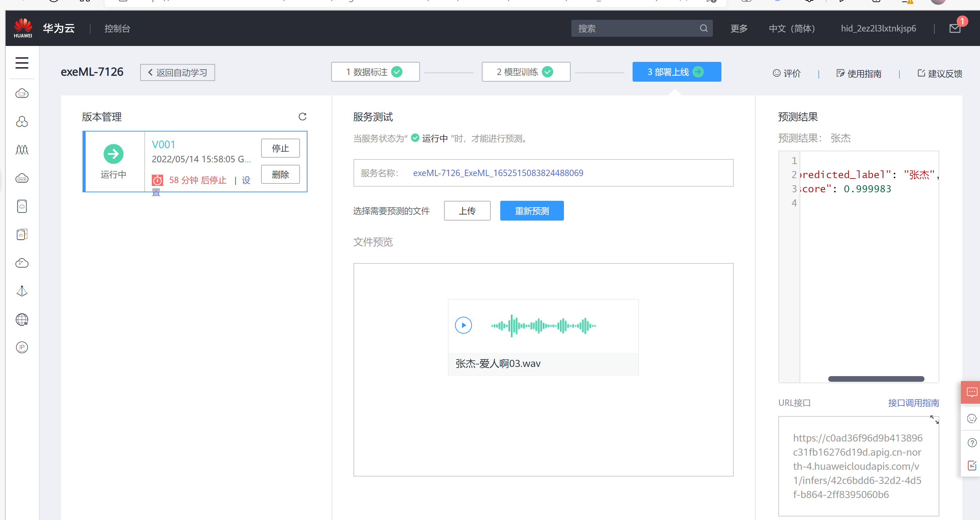
Task: Refresh the version management list
Action: click(x=302, y=116)
